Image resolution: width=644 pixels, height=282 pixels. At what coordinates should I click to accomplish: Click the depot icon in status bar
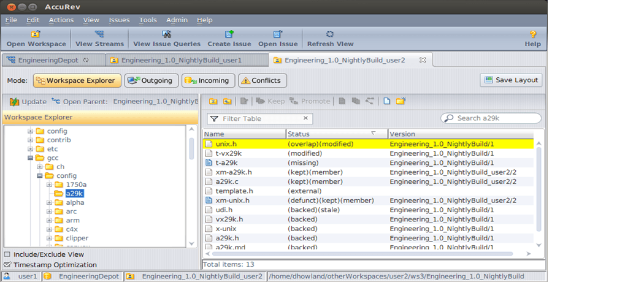click(47, 276)
